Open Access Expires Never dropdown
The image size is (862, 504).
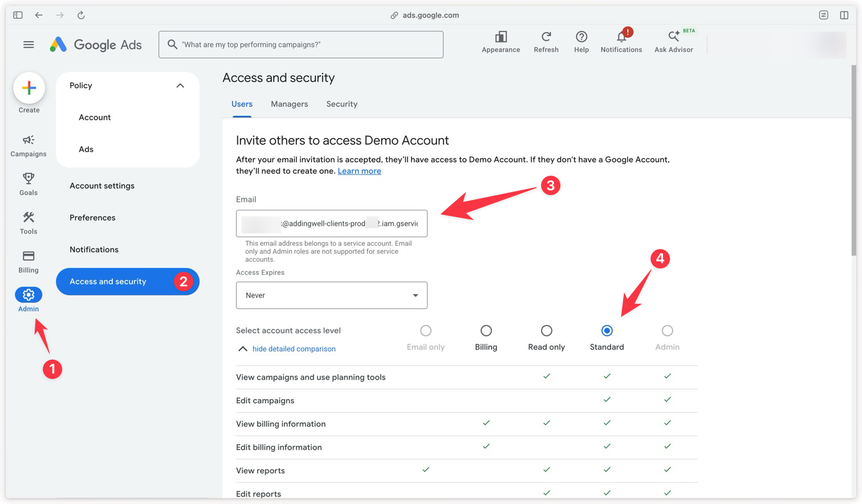(332, 295)
